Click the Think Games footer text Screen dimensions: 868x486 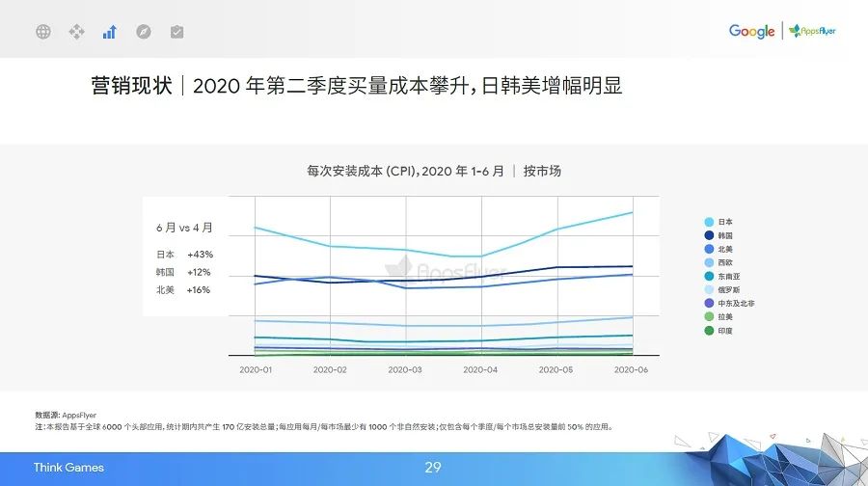pyautogui.click(x=68, y=468)
